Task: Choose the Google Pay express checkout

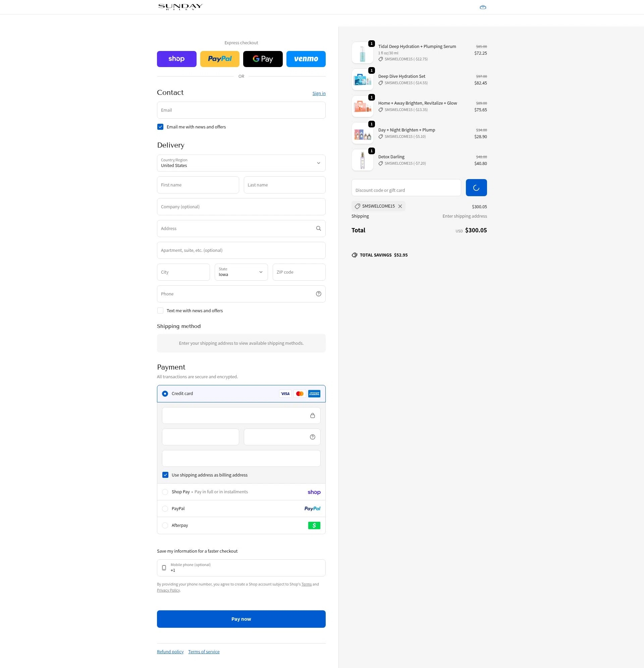Action: (263, 59)
